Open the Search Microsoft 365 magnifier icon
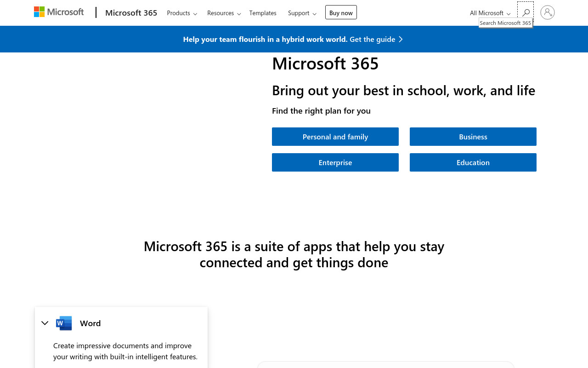 tap(526, 12)
